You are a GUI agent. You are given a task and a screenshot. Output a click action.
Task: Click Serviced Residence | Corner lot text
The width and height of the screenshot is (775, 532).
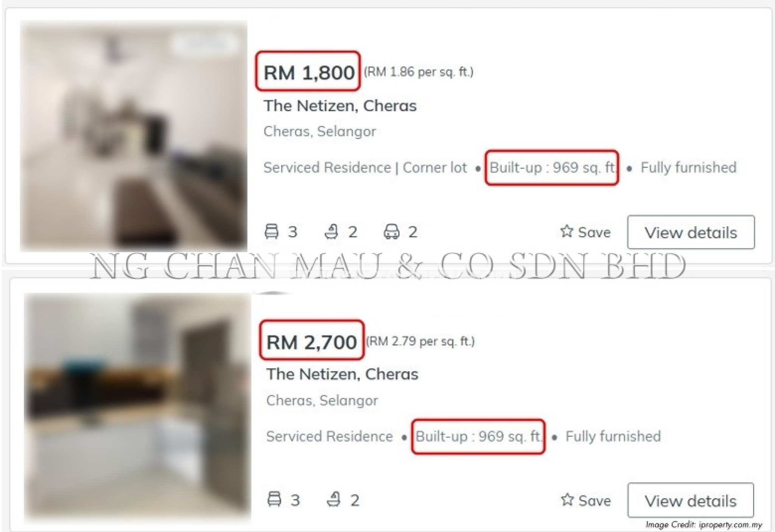tap(365, 168)
